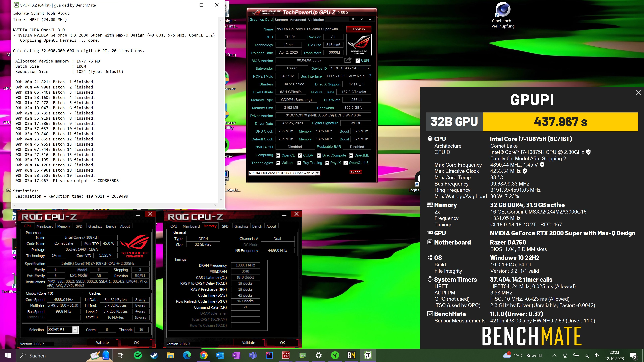Open IntelliJ IDEA from the taskbar

click(269, 355)
